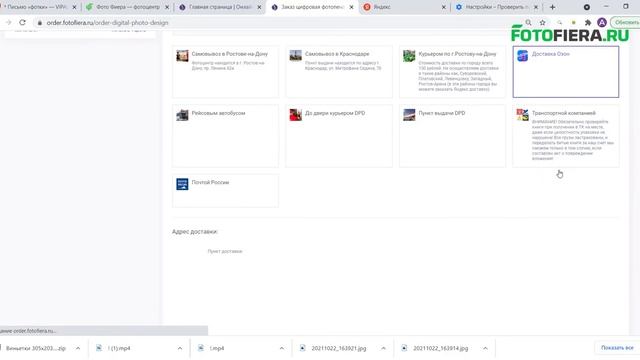The height and width of the screenshot is (360, 640).
Task: Click the Адрес доставки heading
Action: 195,231
